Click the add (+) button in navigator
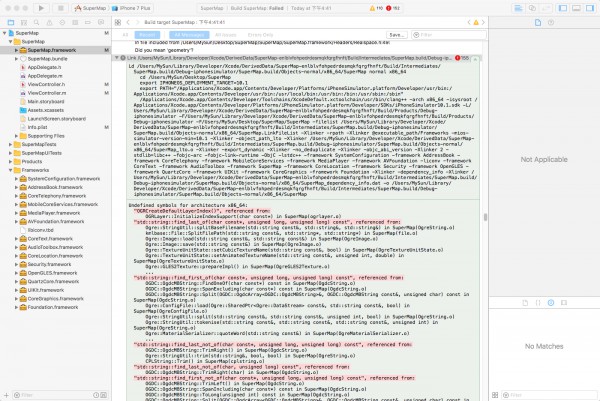The image size is (600, 401). tap(6, 395)
